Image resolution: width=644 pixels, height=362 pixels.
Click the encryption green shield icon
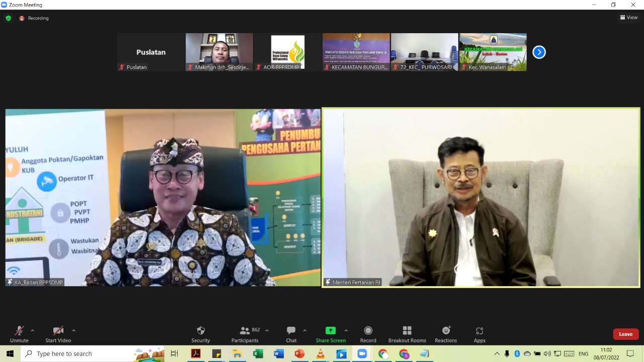click(8, 18)
